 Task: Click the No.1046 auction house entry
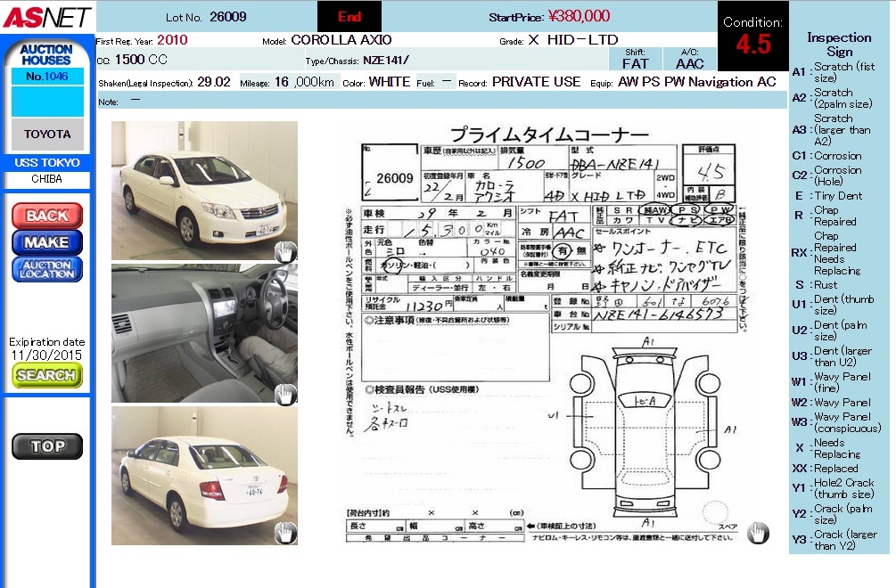point(47,77)
